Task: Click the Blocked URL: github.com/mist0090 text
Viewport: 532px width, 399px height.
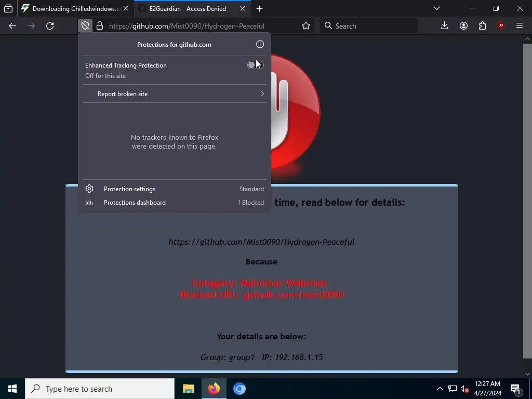Action: click(262, 295)
